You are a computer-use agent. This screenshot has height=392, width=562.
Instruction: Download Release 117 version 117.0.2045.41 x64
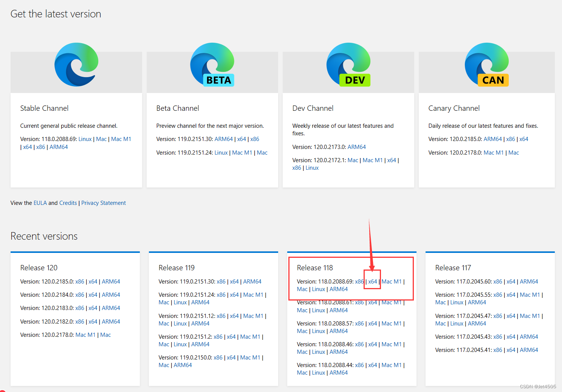click(511, 350)
